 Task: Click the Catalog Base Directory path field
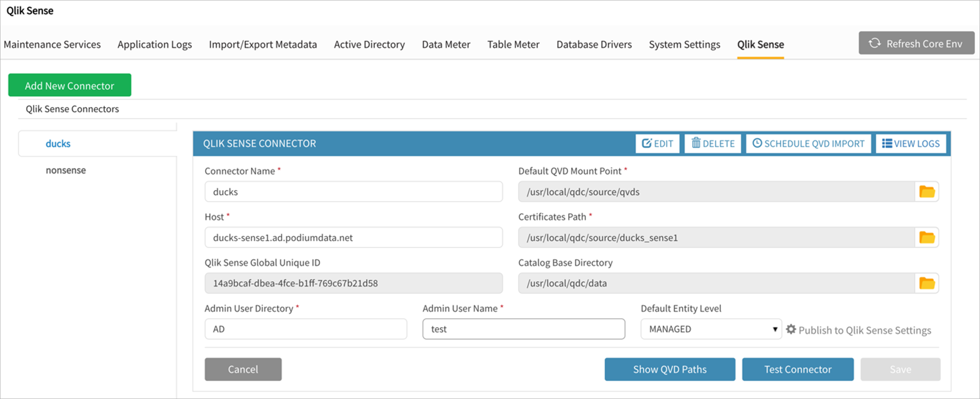click(x=716, y=283)
